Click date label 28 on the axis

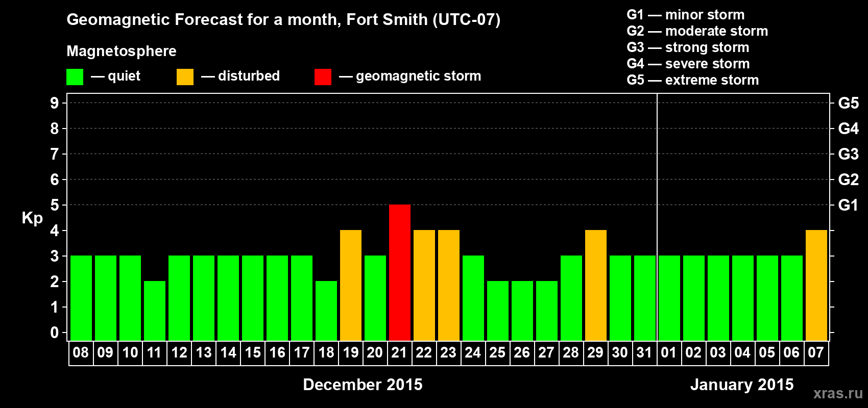click(571, 352)
